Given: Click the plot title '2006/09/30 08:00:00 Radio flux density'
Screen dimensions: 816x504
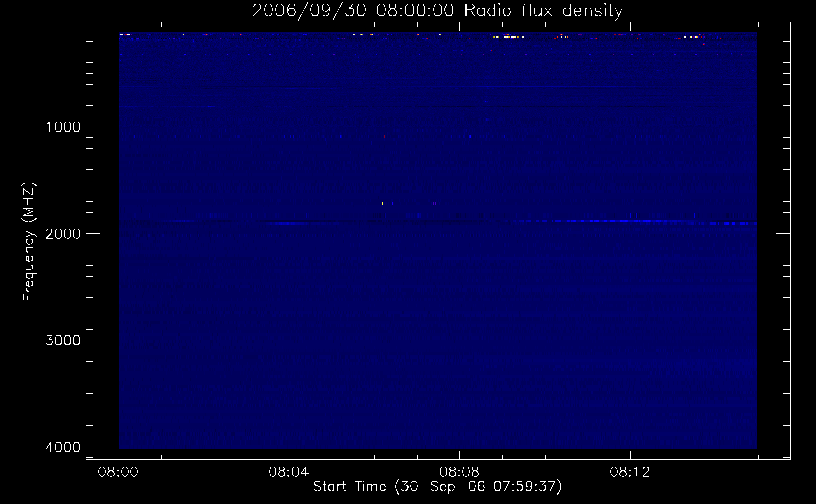Looking at the screenshot, I should (437, 10).
